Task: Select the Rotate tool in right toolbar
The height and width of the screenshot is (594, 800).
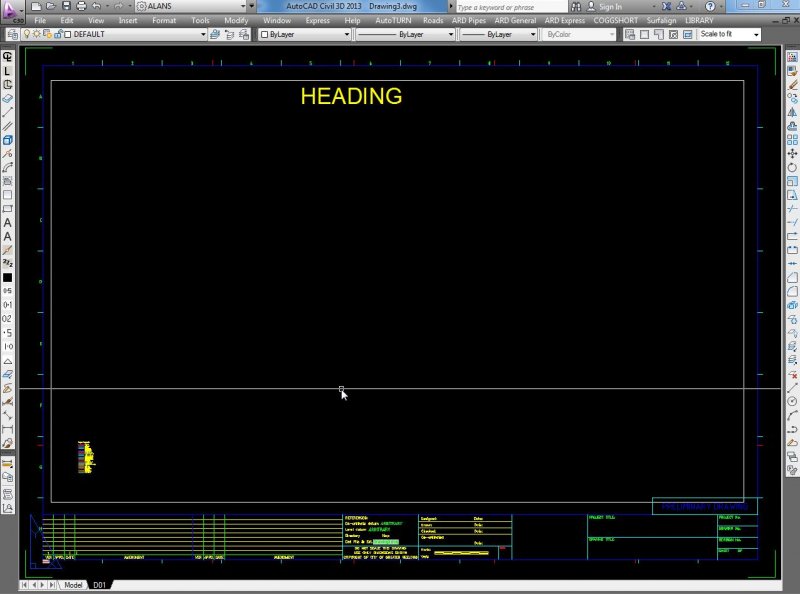Action: (792, 167)
